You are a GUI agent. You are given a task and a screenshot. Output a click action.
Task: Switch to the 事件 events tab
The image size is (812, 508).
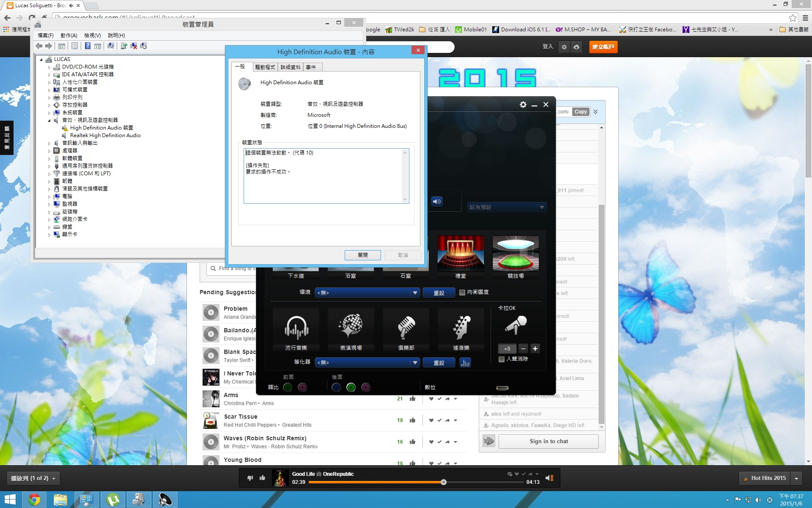coord(312,67)
